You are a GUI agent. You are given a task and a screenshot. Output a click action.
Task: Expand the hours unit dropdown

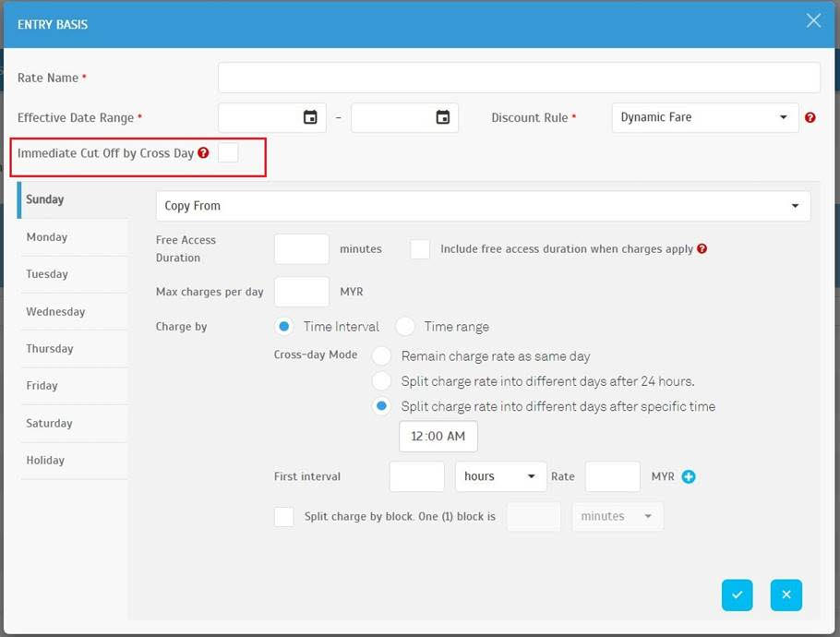click(x=500, y=476)
